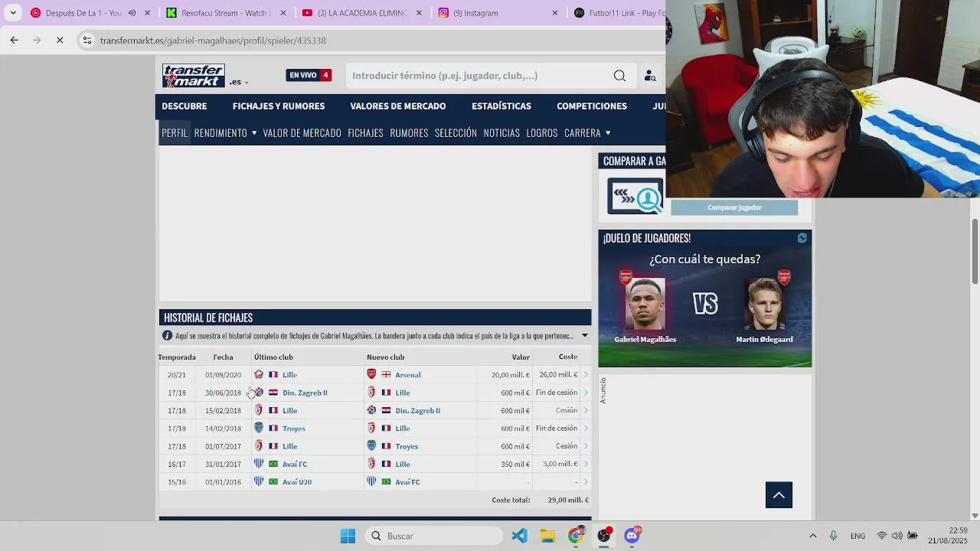Open details arrow for 15/16 transfer

[x=586, y=482]
